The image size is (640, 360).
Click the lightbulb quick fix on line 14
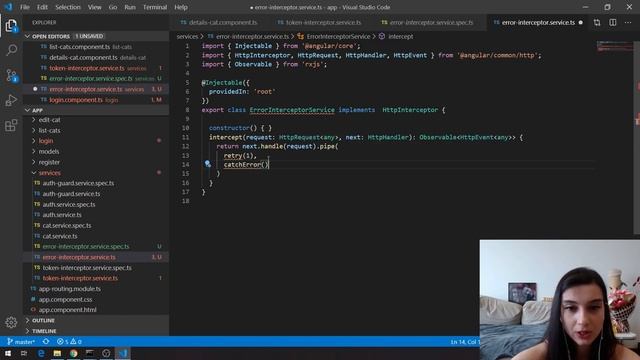click(x=207, y=164)
